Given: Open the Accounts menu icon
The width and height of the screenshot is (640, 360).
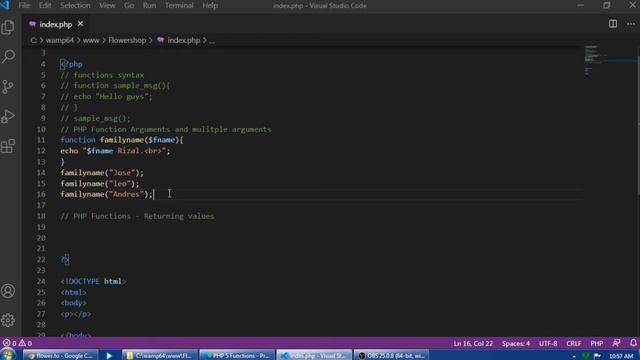Looking at the screenshot, I should point(8,291).
